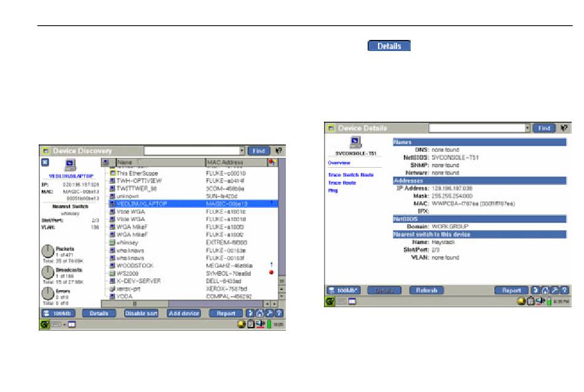Select Trace Switch Route in the side menu

pyautogui.click(x=350, y=175)
